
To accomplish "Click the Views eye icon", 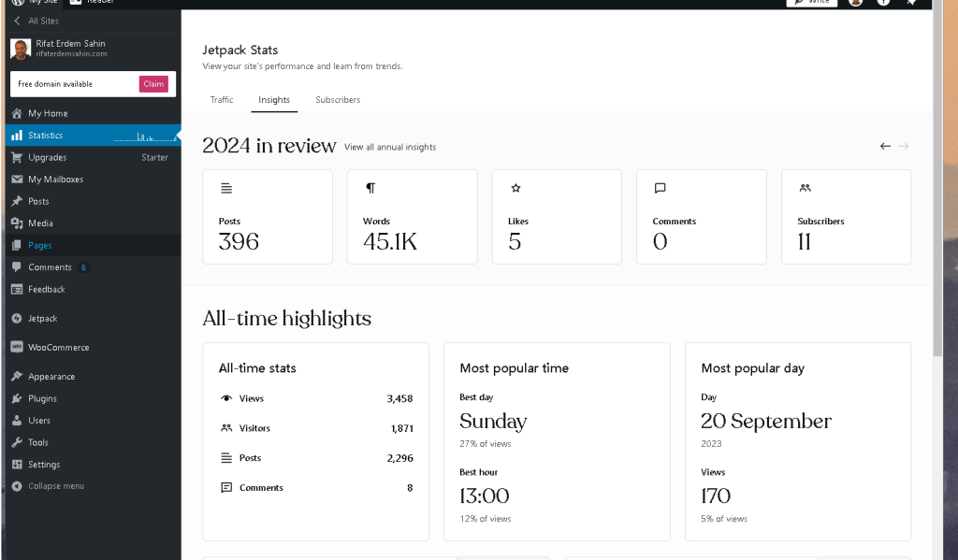I will click(x=226, y=398).
